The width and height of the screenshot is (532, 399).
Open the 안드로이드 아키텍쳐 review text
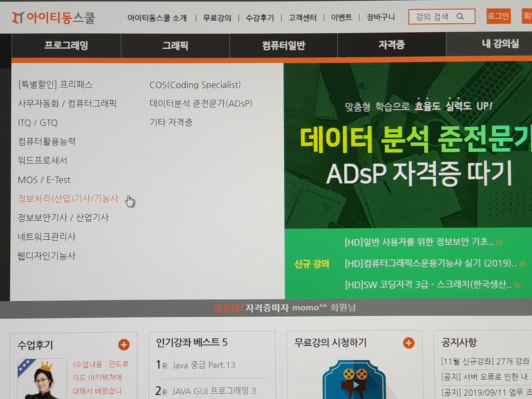(101, 378)
